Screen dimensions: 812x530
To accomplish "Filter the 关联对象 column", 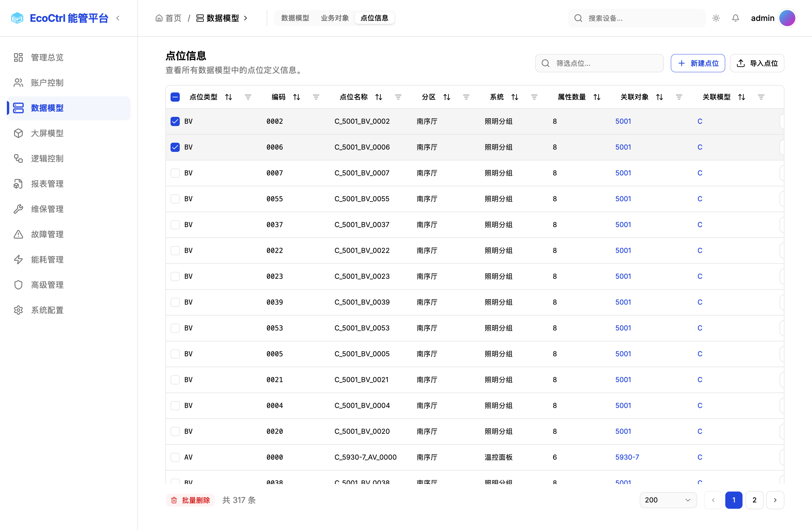I will [x=679, y=97].
